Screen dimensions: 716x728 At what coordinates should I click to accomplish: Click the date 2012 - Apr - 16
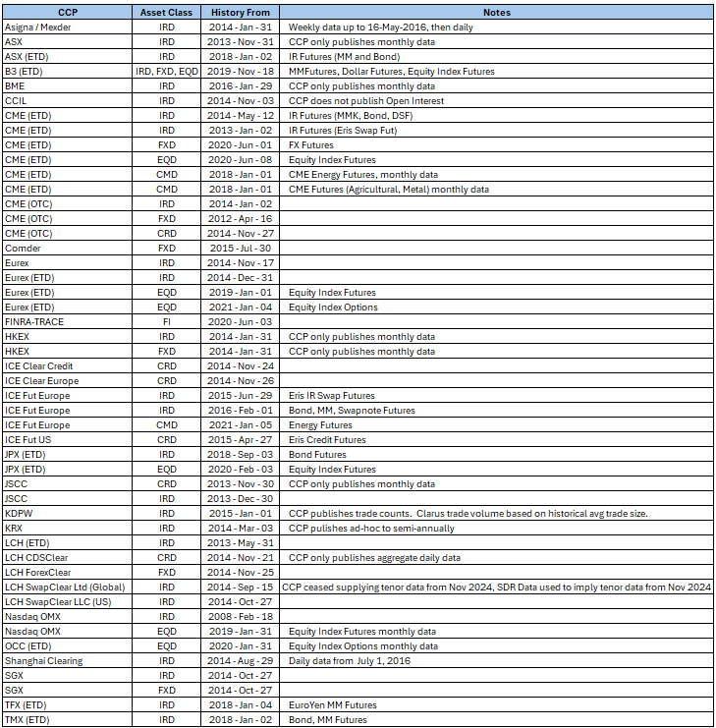click(240, 219)
